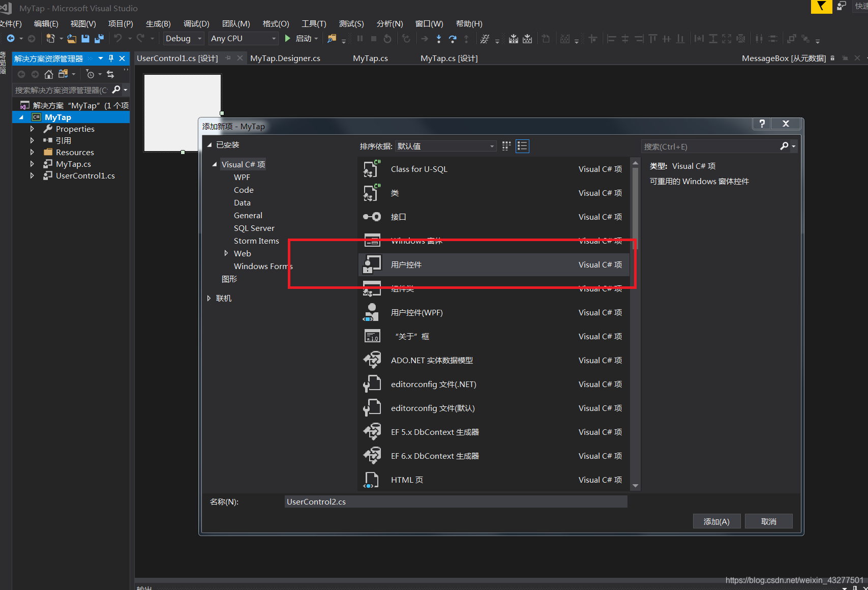The image size is (868, 590).
Task: Select the Class for U-SQL template
Action: pos(494,169)
